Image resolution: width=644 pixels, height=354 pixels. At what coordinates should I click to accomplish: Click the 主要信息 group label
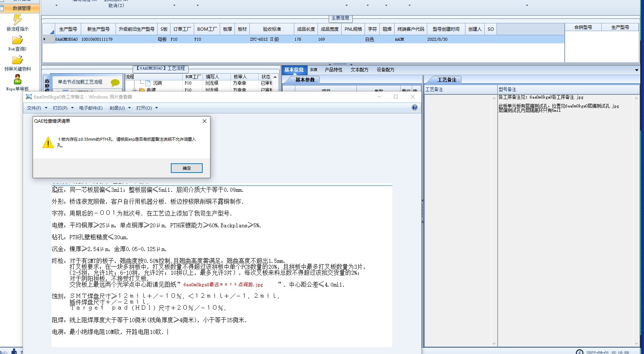tap(340, 18)
